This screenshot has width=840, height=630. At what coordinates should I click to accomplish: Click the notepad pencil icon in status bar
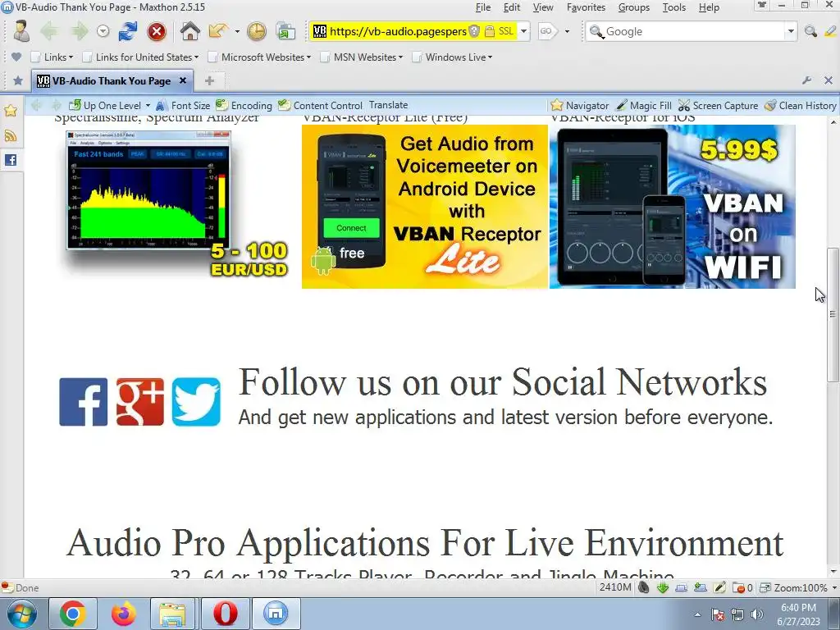coord(719,587)
